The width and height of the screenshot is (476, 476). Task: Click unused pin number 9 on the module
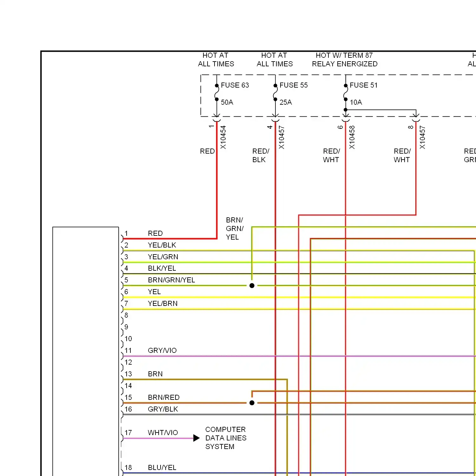(126, 327)
